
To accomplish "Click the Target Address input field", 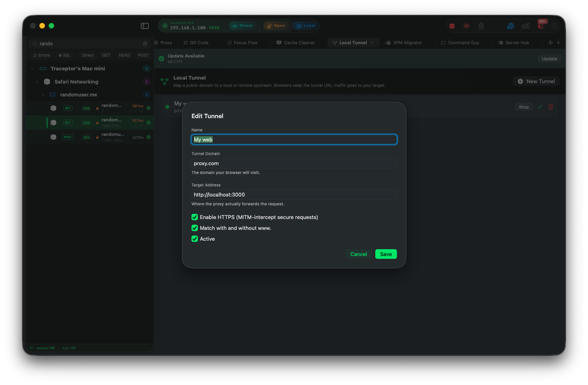I will click(294, 195).
